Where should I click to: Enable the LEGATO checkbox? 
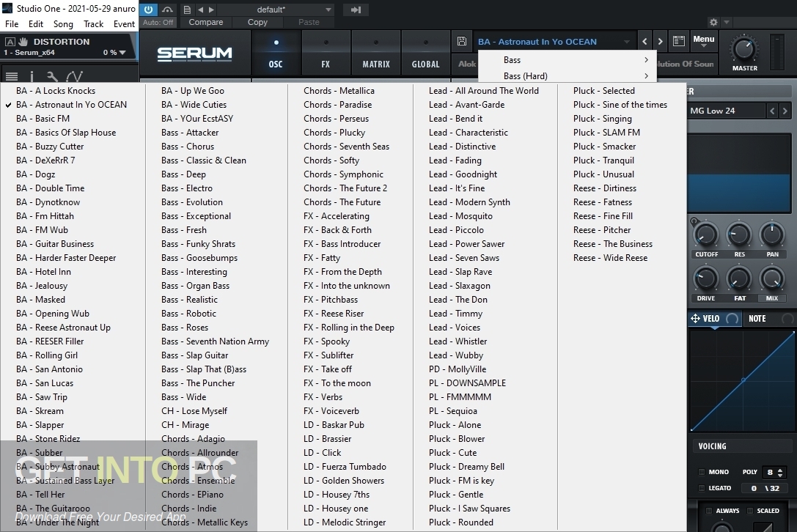tap(702, 488)
